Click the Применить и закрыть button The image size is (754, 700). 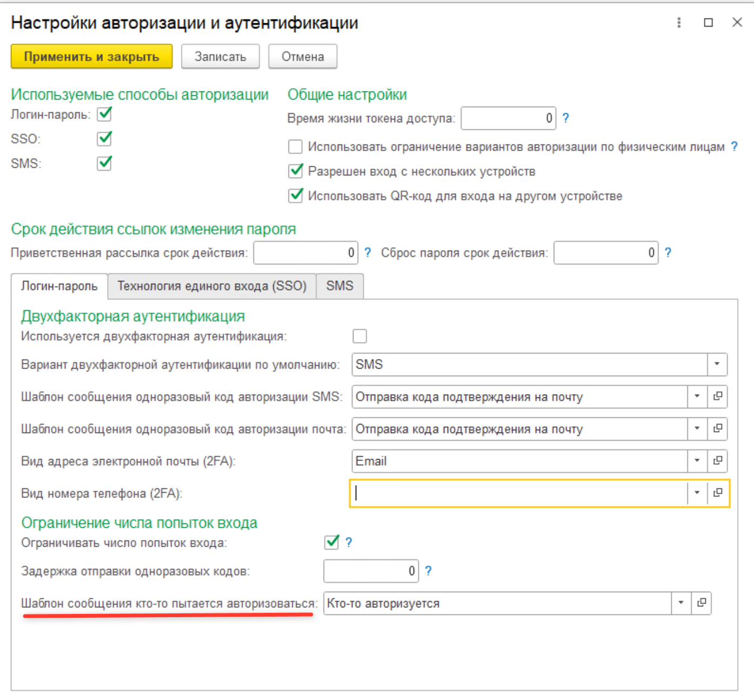pyautogui.click(x=91, y=57)
